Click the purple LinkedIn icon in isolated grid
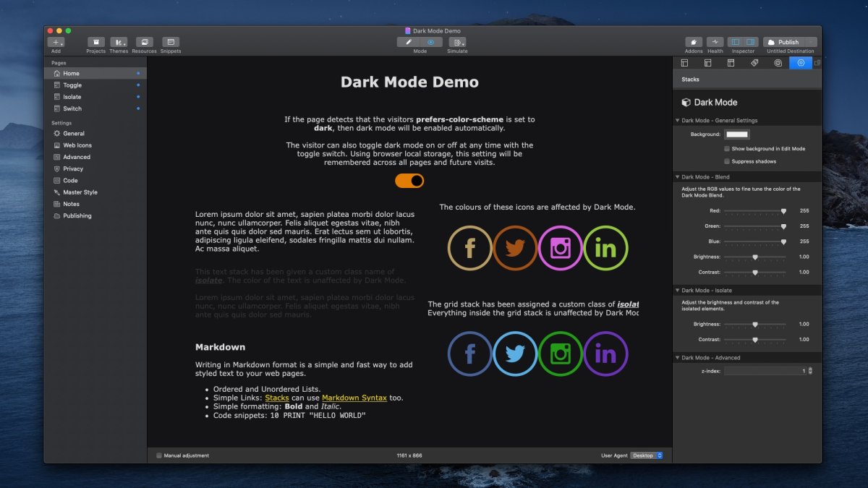 click(x=605, y=354)
